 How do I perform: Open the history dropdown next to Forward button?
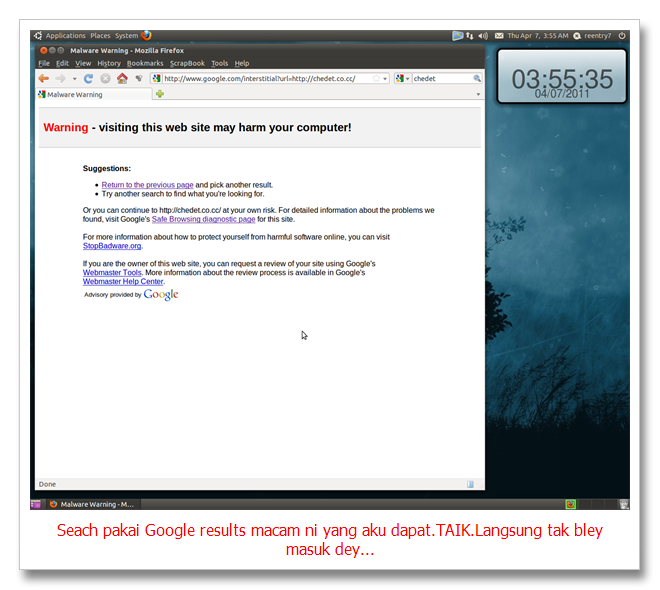(x=75, y=79)
